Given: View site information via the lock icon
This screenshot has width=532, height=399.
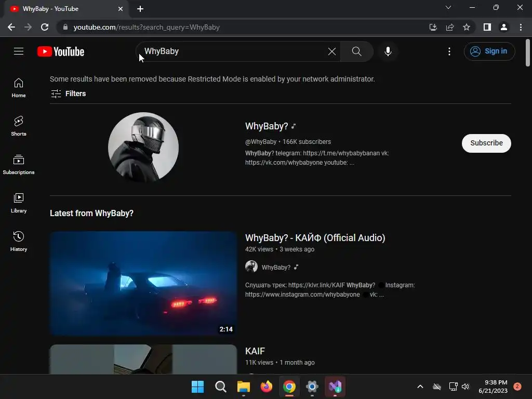Looking at the screenshot, I should [x=65, y=27].
